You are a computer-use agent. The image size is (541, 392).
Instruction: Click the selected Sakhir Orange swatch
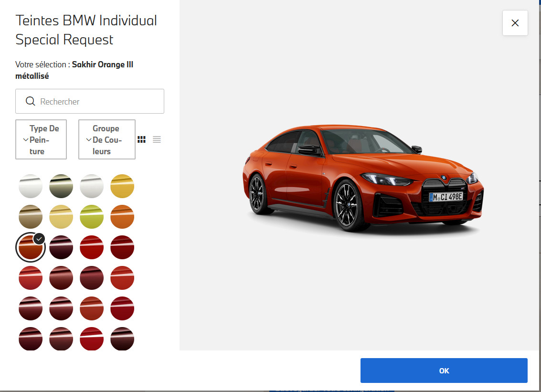tap(31, 247)
